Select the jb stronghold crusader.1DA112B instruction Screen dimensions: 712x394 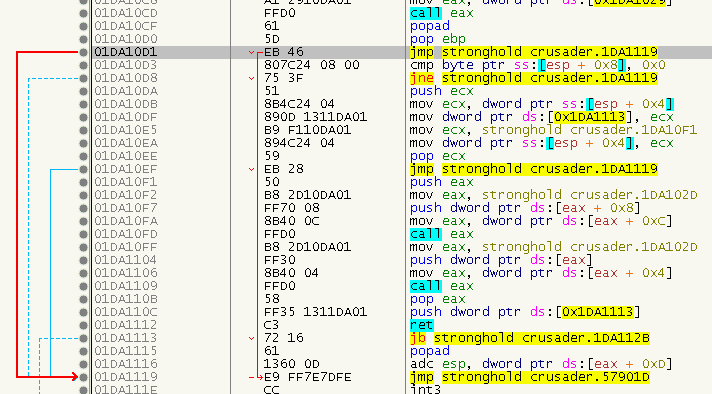529,338
